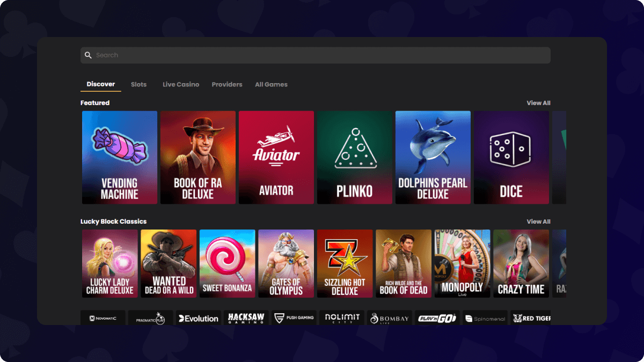Open the Crazy Time game card

[521, 263]
